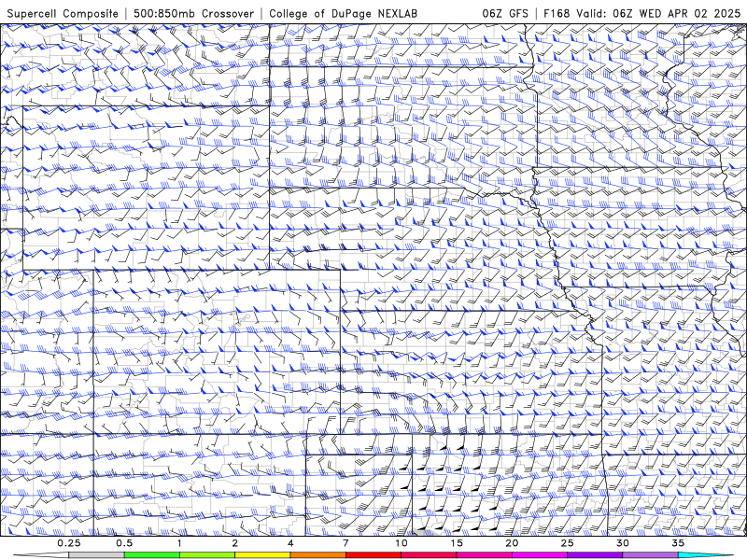The width and height of the screenshot is (747, 560).
Task: Click the '06Z GFS' model run label
Action: (x=505, y=13)
